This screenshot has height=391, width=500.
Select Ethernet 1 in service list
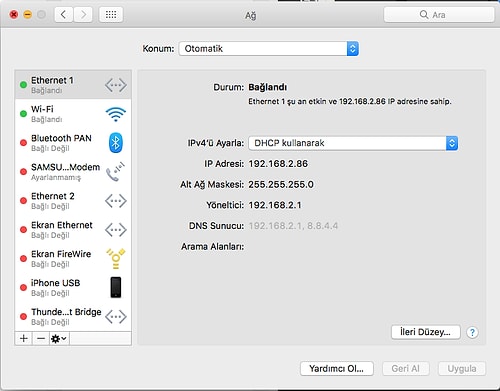coord(73,85)
